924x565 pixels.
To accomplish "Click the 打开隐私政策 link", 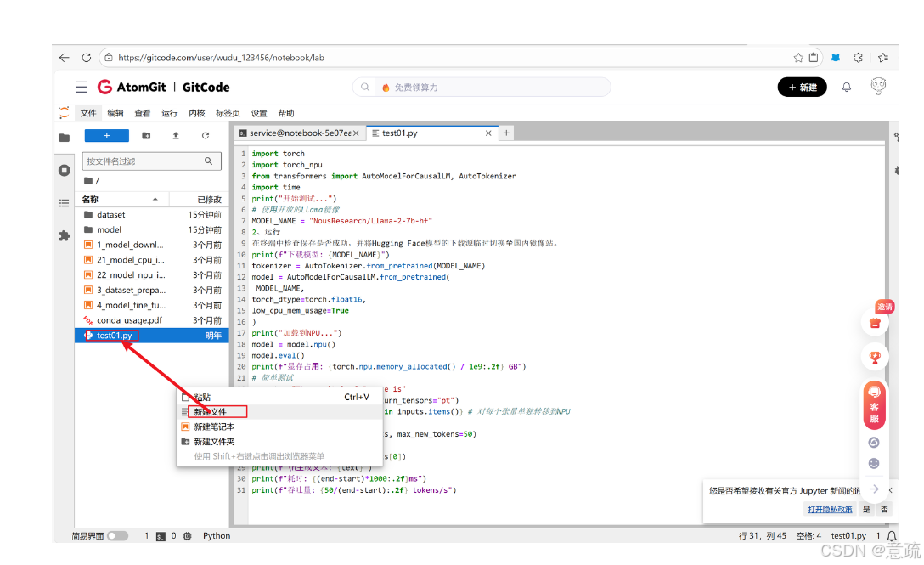I will 830,510.
